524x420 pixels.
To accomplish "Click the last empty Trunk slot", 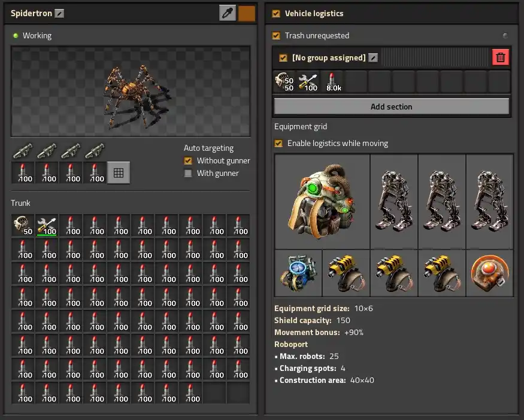I will 238,393.
